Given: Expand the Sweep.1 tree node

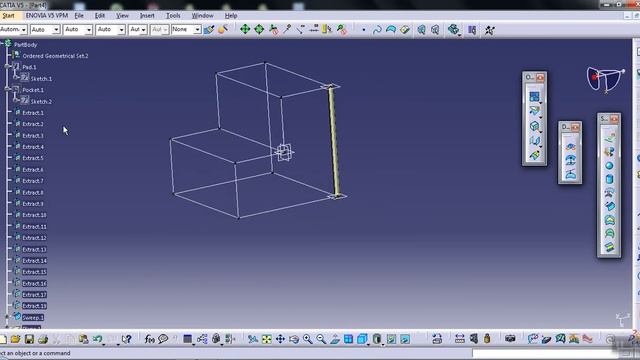Looking at the screenshot, I should [7, 317].
